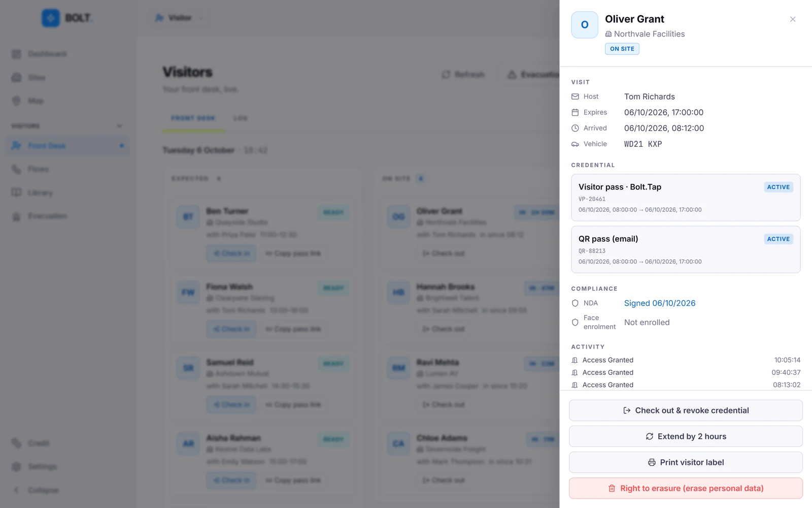
Task: Click the ON SITE status badge
Action: click(x=622, y=49)
